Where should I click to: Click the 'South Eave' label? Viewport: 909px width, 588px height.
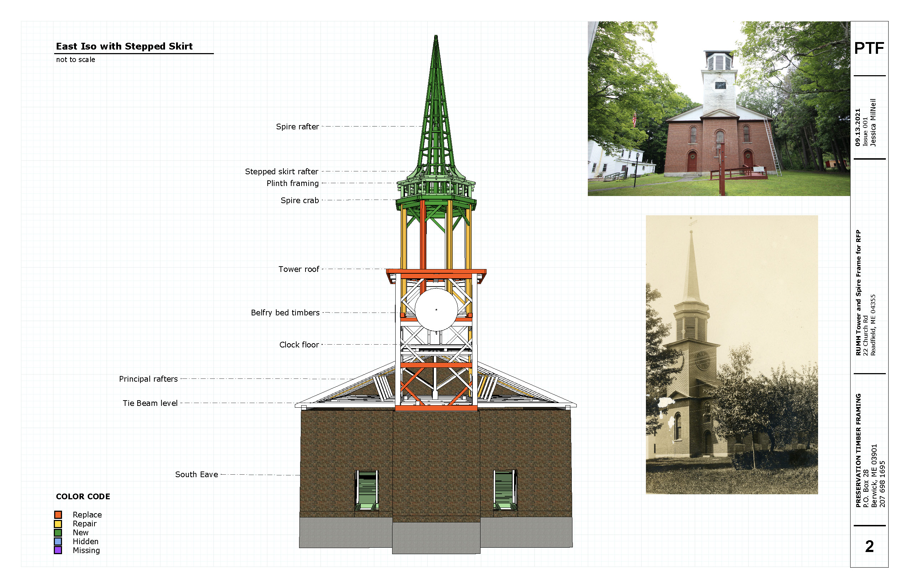196,475
